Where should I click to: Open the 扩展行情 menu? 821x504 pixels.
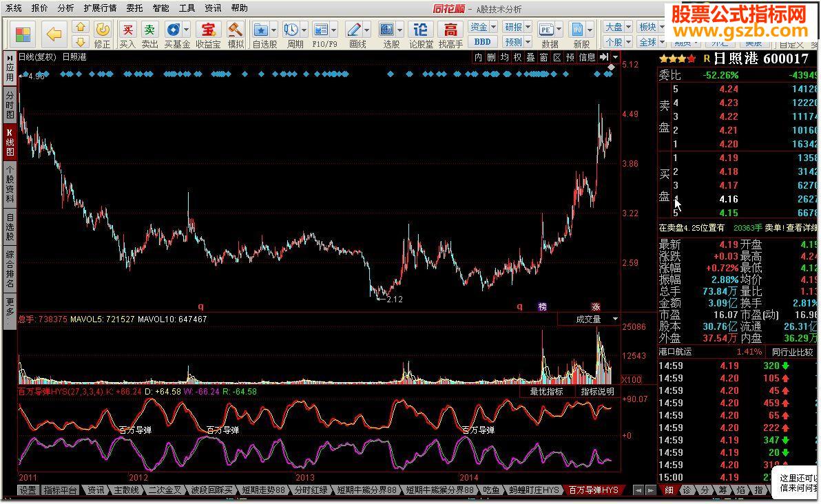point(100,8)
